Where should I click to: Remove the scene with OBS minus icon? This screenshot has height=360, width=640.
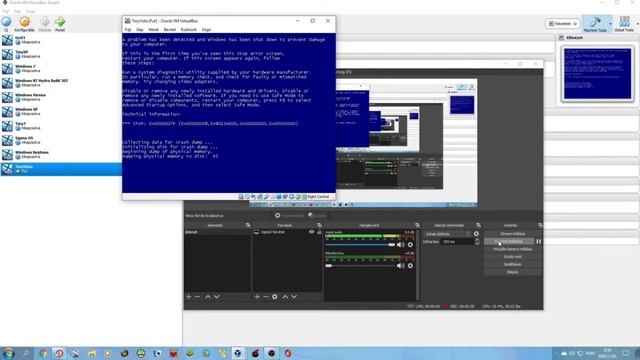pyautogui.click(x=198, y=297)
